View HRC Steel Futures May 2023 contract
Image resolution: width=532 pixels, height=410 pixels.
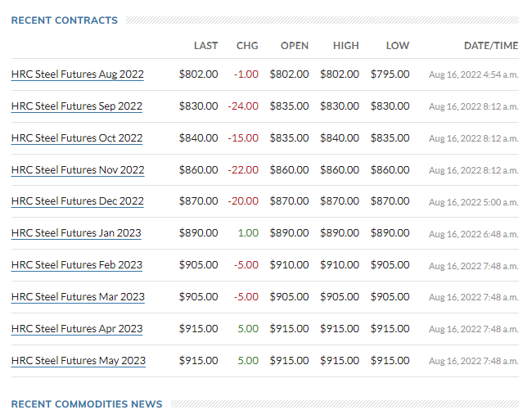(x=79, y=361)
